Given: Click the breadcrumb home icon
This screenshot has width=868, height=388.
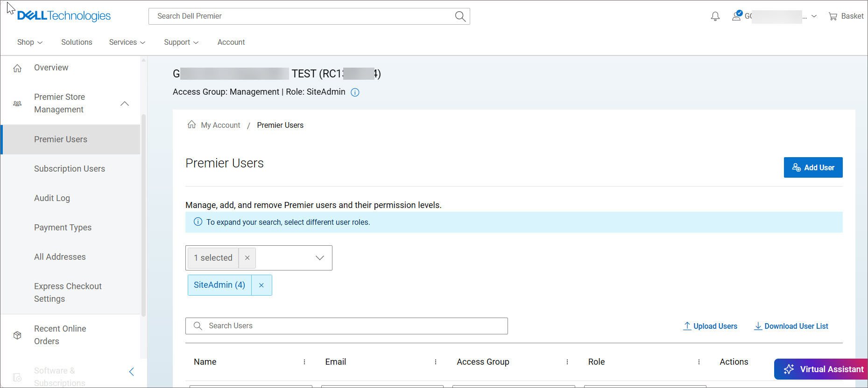Looking at the screenshot, I should coord(191,125).
